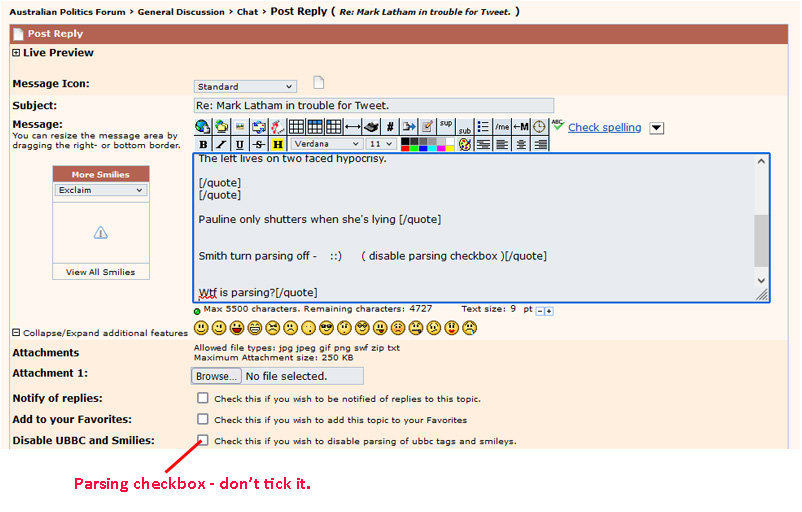Click the Bold formatting button
The height and width of the screenshot is (512, 802).
[x=203, y=144]
